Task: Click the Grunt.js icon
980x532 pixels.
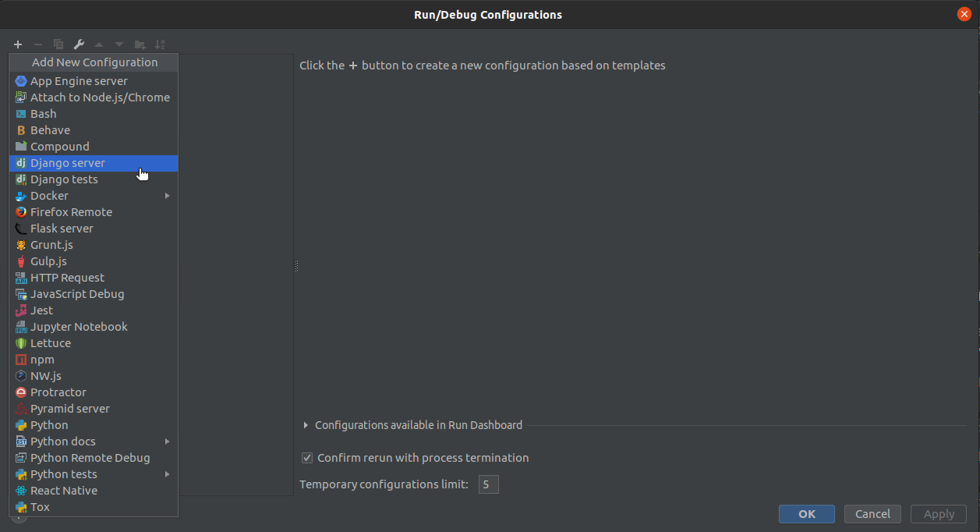Action: coord(21,245)
